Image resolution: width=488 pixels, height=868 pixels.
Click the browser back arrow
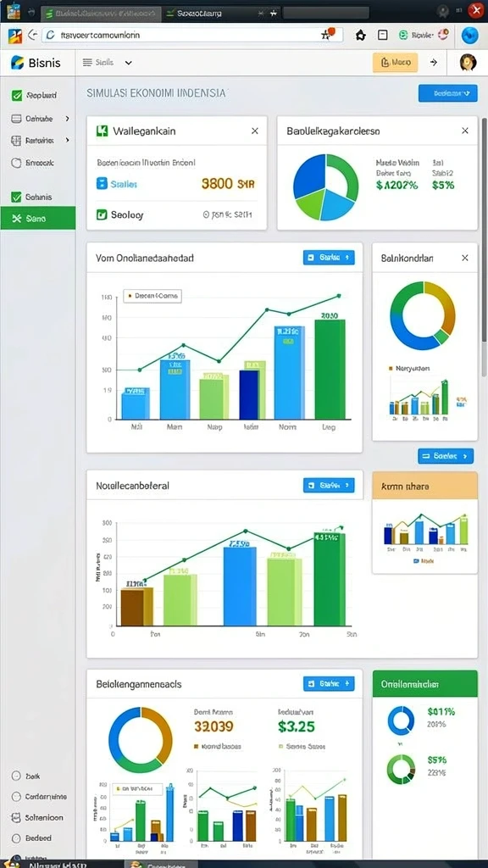(x=33, y=35)
